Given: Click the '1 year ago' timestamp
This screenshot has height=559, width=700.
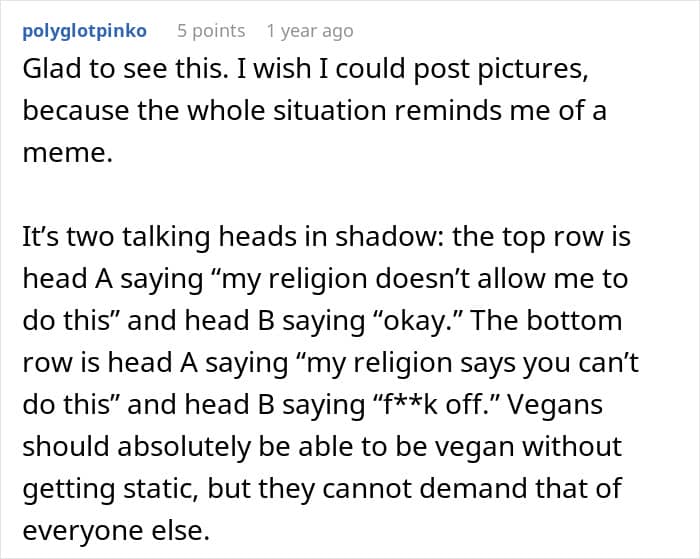Looking at the screenshot, I should 310,31.
